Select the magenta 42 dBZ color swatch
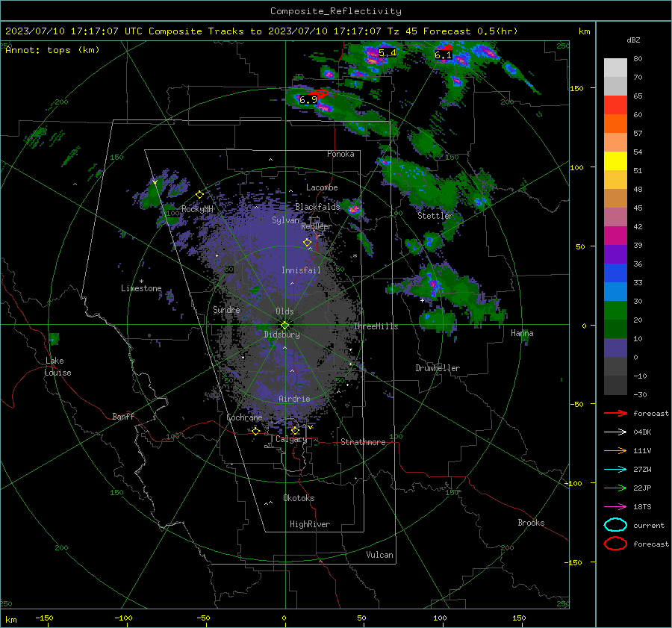Image resolution: width=672 pixels, height=628 pixels. coord(615,235)
